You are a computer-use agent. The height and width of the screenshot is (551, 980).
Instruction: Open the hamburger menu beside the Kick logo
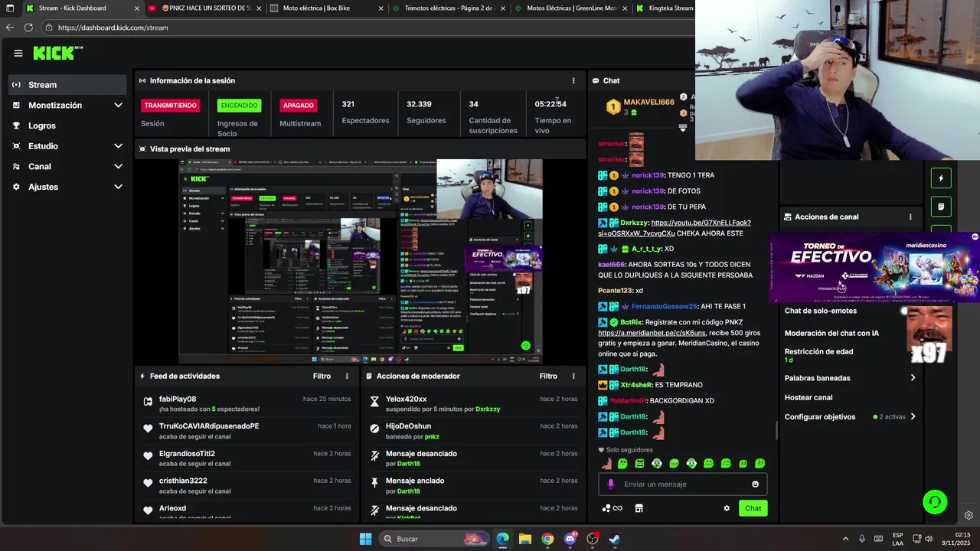pos(18,53)
